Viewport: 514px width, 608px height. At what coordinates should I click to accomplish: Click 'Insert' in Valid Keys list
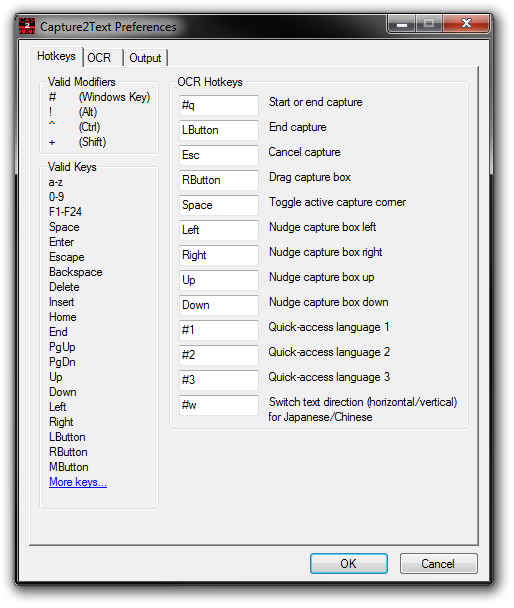tap(61, 302)
